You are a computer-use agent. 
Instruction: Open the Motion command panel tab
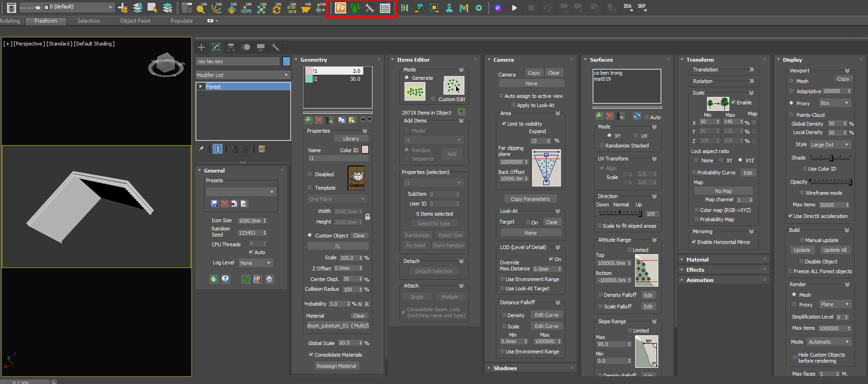tap(246, 47)
